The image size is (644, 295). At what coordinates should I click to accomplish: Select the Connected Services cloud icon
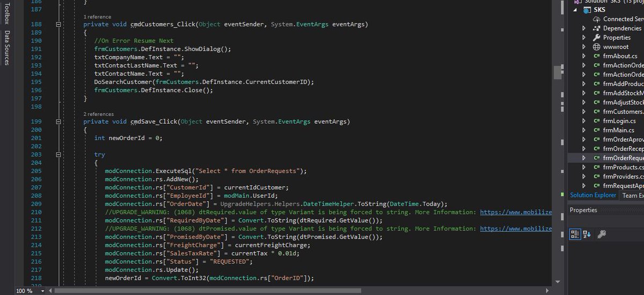[x=597, y=19]
